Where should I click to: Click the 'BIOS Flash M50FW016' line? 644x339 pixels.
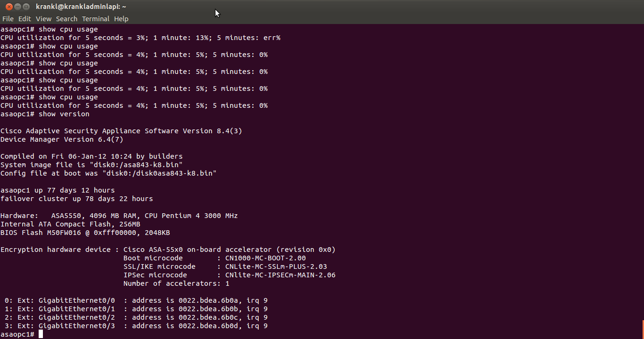(85, 233)
